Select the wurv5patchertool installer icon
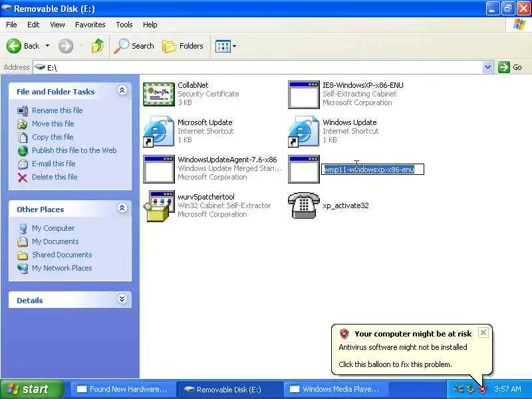532x399 pixels. pos(159,206)
